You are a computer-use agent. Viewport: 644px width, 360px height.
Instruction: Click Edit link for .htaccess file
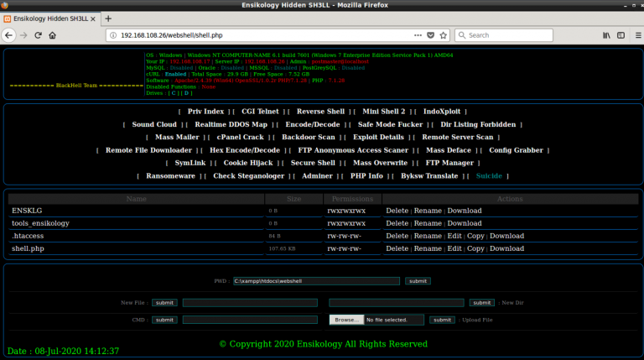454,236
